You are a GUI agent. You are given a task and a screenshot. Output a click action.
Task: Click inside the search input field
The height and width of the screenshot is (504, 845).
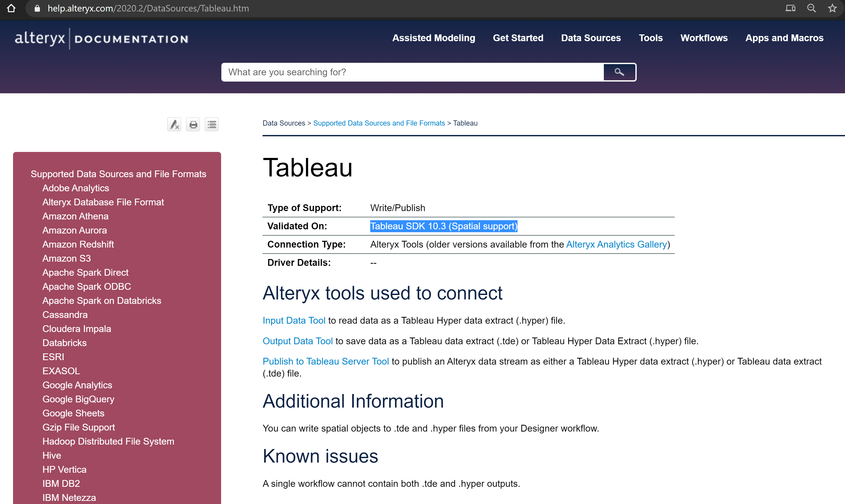point(408,72)
